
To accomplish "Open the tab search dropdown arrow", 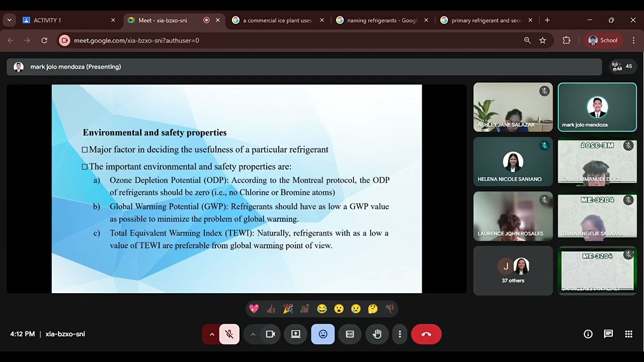I will (10, 21).
